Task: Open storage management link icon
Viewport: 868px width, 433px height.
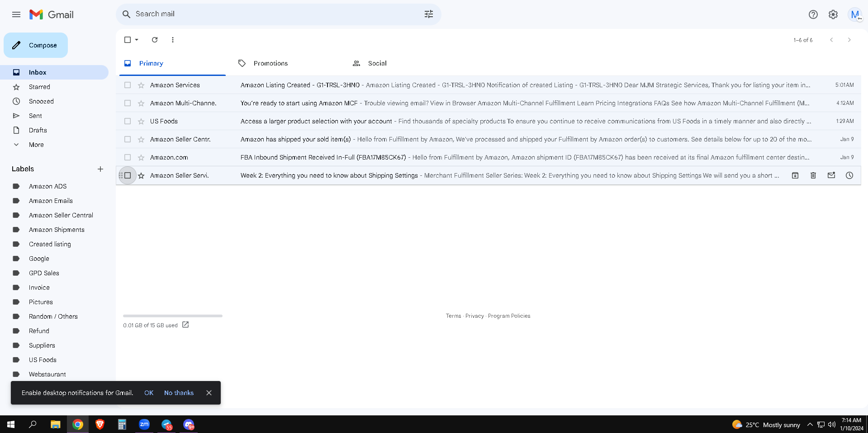Action: (x=185, y=325)
